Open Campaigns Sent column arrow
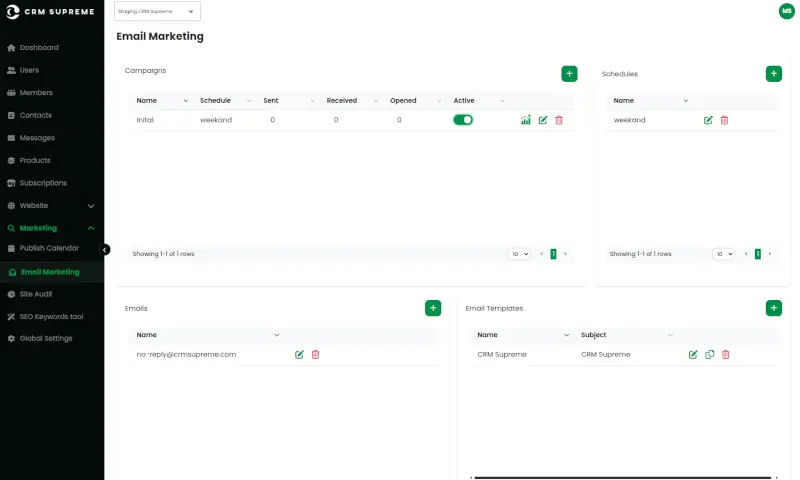The width and height of the screenshot is (800, 480). (x=312, y=101)
